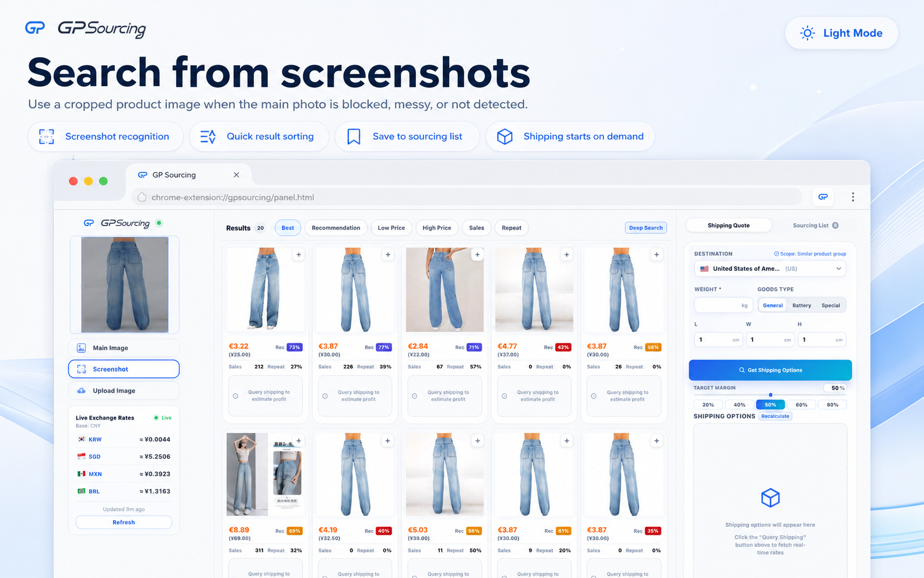Switch to the Shipping Quote tab
This screenshot has width=924, height=578.
coord(728,225)
